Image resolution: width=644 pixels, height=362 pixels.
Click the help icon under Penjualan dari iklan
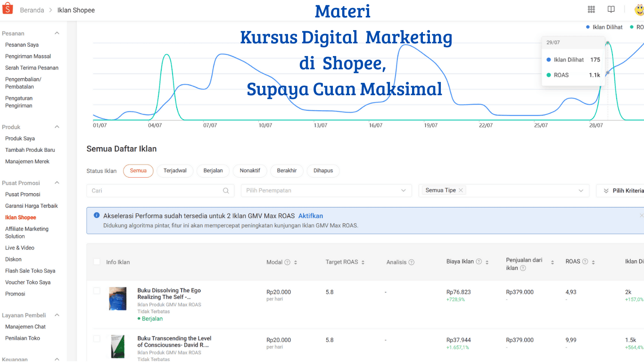tap(523, 268)
